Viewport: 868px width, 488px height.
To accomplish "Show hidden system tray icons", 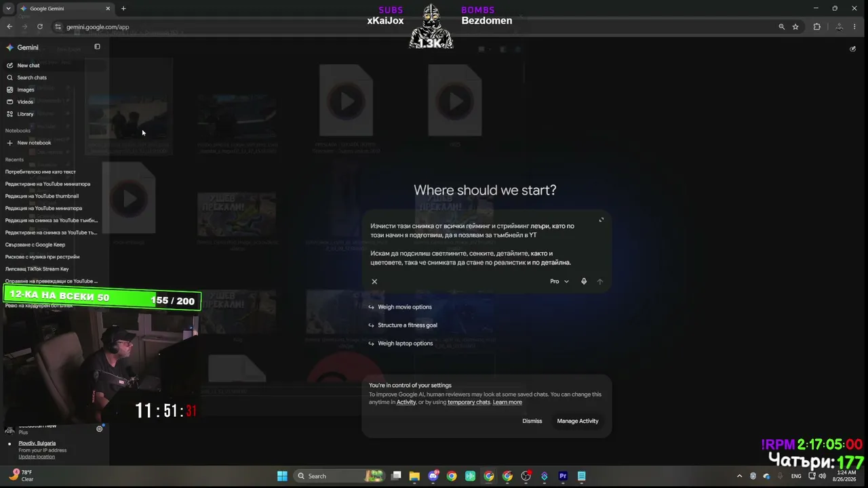I will point(740,476).
